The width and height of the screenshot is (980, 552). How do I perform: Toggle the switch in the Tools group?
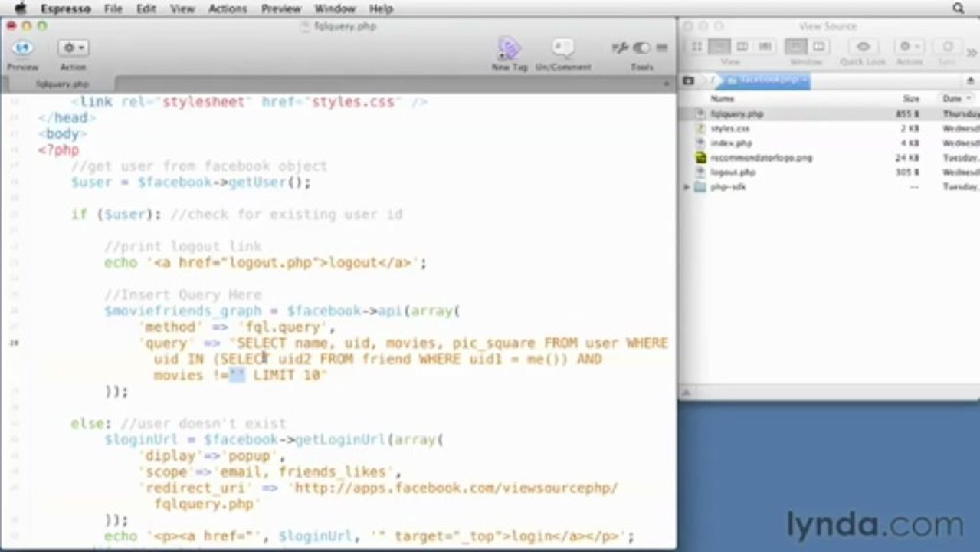point(641,48)
